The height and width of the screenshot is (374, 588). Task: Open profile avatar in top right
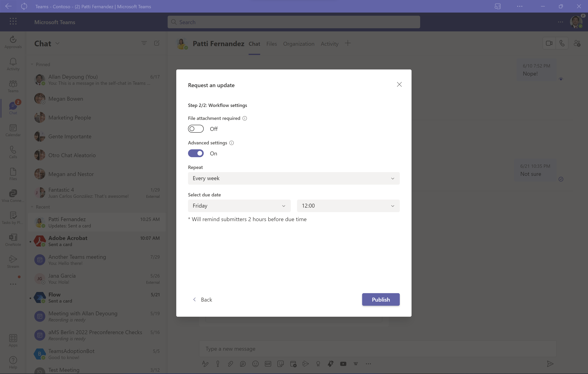coord(576,22)
